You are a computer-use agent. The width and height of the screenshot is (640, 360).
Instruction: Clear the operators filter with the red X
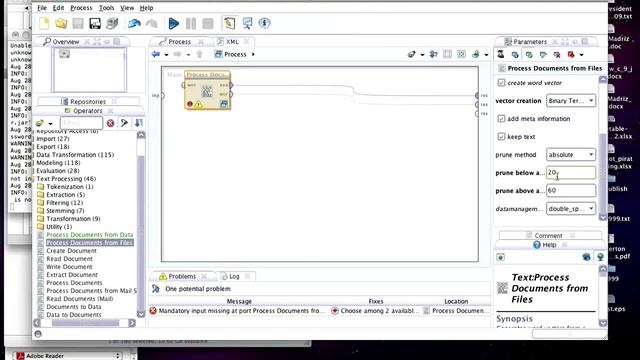click(110, 123)
